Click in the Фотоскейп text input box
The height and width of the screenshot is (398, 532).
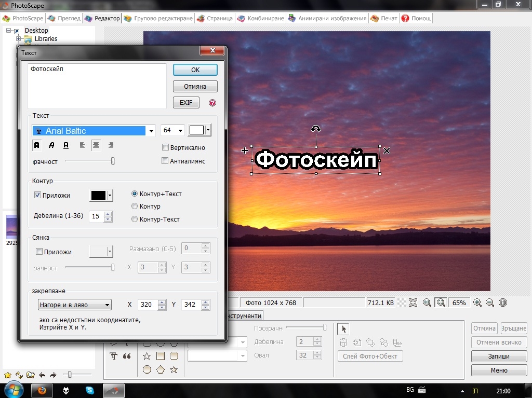(x=97, y=86)
